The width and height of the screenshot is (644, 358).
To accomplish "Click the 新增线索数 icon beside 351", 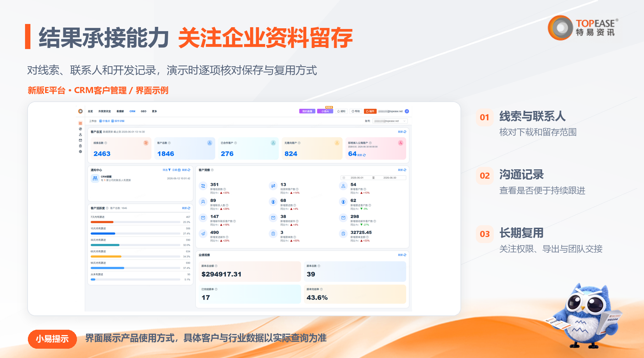I will pyautogui.click(x=203, y=186).
